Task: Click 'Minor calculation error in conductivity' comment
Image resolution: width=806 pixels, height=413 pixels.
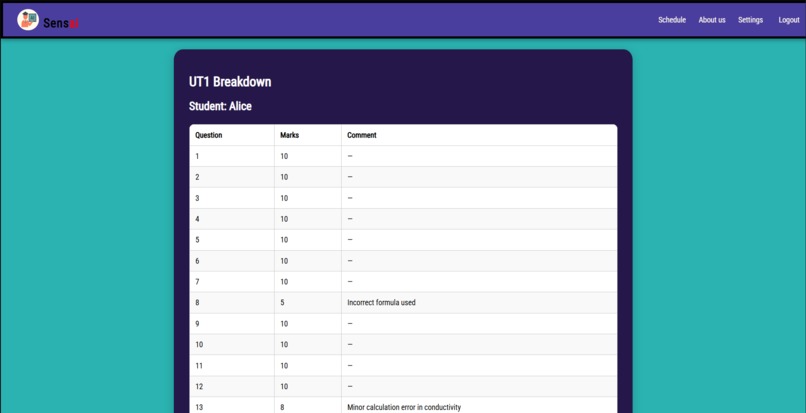Action: [404, 407]
